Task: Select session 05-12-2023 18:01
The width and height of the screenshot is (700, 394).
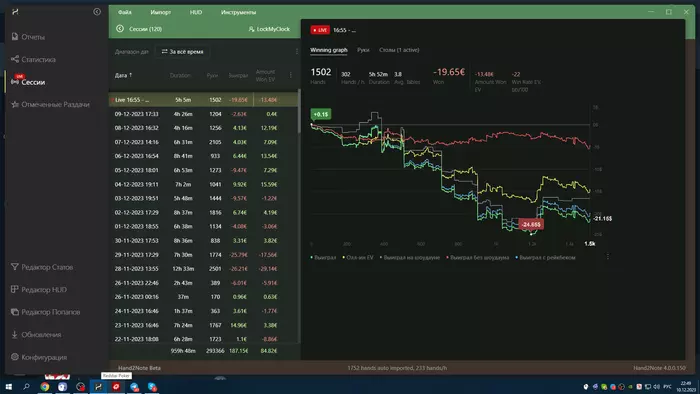Action: [x=204, y=170]
